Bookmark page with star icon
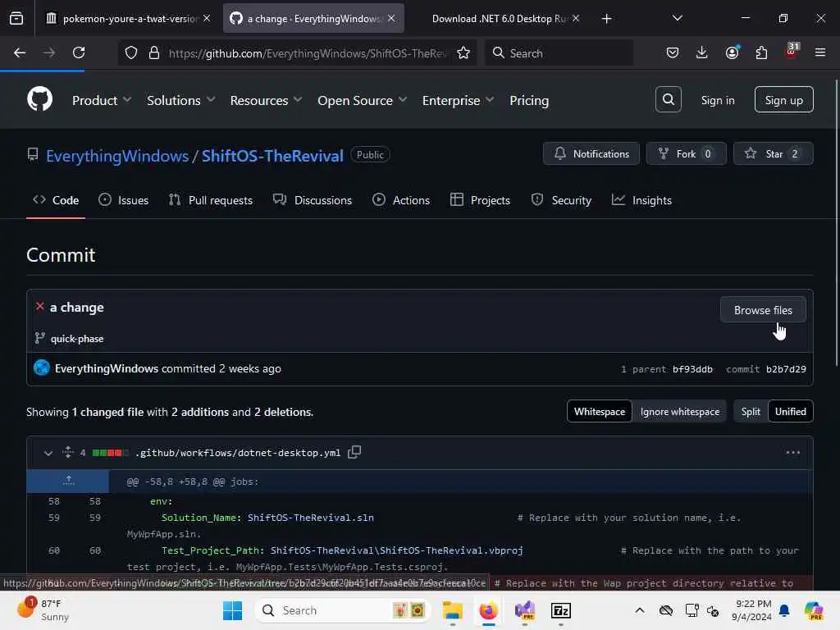 click(463, 52)
